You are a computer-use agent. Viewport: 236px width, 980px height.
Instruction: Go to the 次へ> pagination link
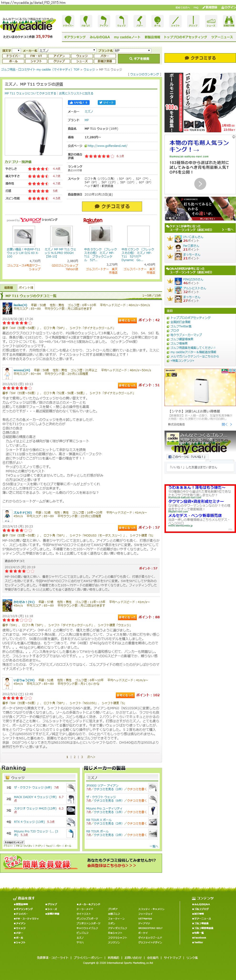[x=91, y=757]
